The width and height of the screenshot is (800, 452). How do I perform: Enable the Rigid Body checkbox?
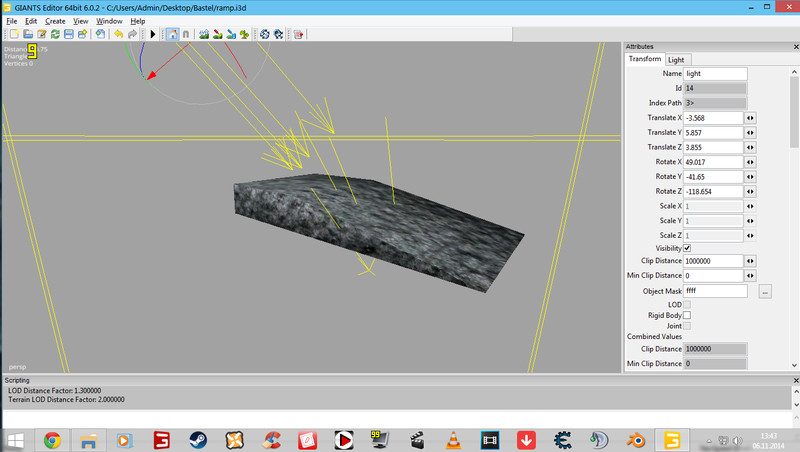tap(687, 315)
